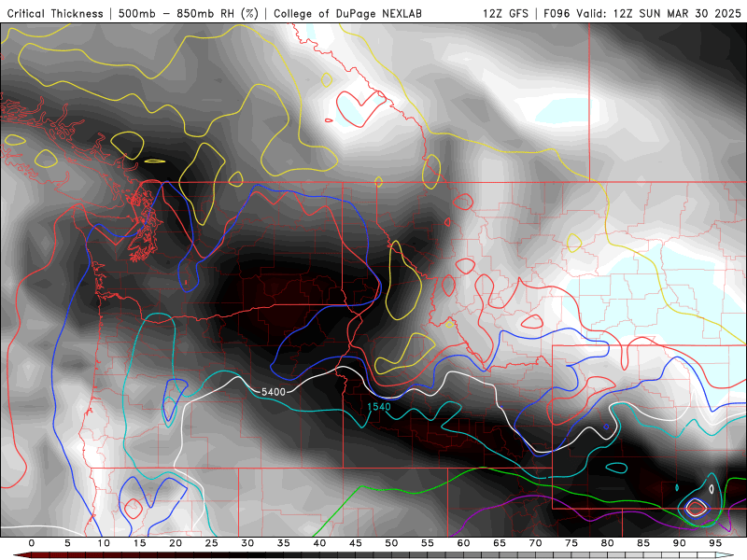Viewport: 747px width, 560px height.
Task: Click the "75" humidity scale label
Action: [x=571, y=543]
